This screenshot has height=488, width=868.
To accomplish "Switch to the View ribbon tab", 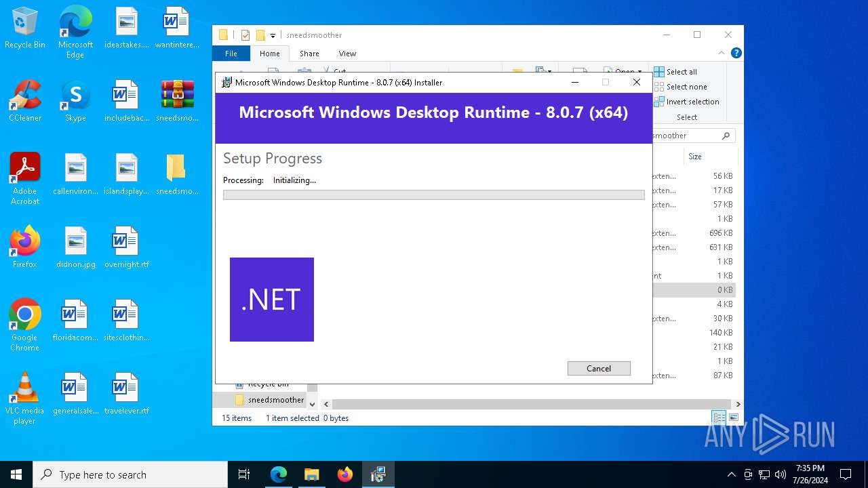I will pyautogui.click(x=347, y=54).
